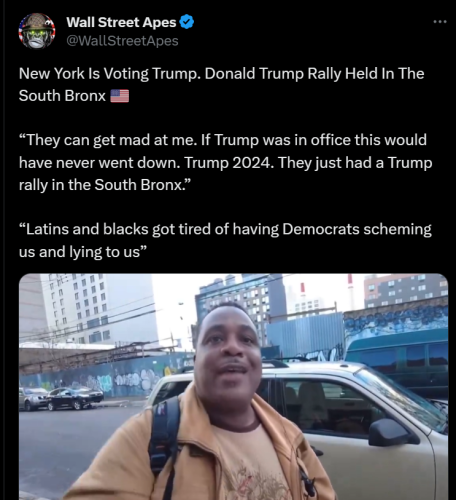Image resolution: width=456 pixels, height=500 pixels.
Task: Visit the Wall Street Apes display name
Action: click(121, 22)
